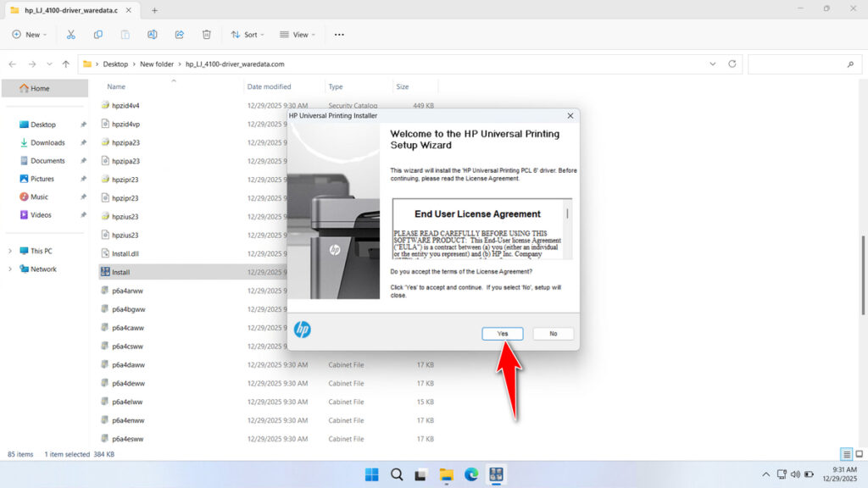
Task: Click the Copy icon
Action: coord(98,34)
